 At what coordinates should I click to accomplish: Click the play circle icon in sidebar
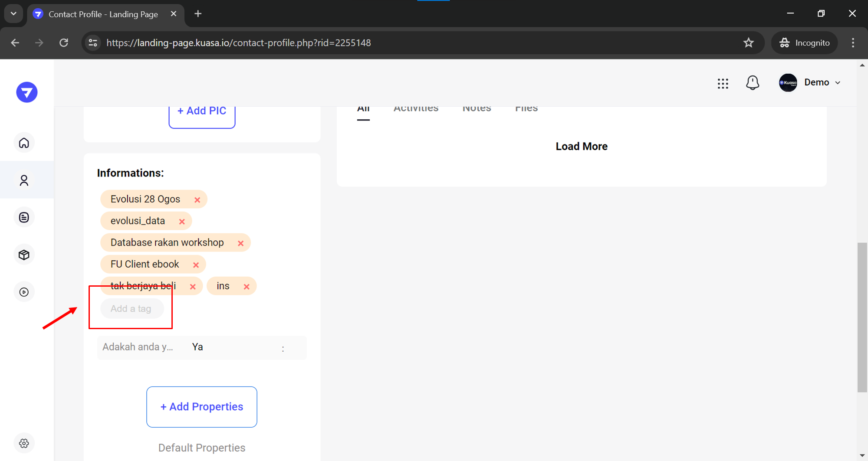24,292
